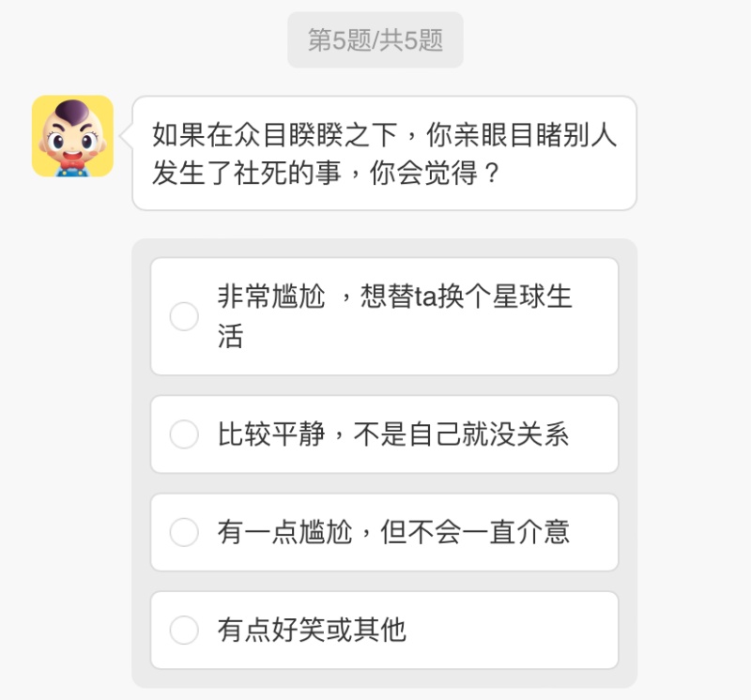Image resolution: width=751 pixels, height=700 pixels.
Task: Click the answer text 比较平静，不是自己就没关系
Action: pos(393,434)
